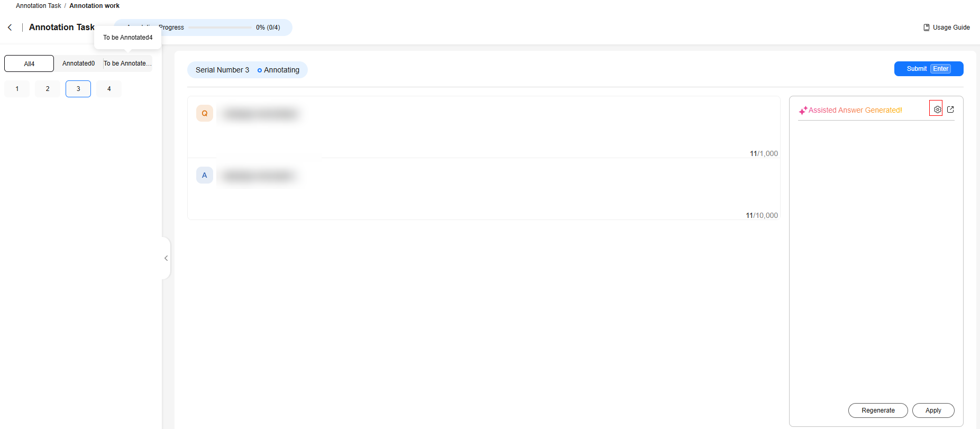Select sample number 4
This screenshot has width=980, height=429.
[x=109, y=89]
